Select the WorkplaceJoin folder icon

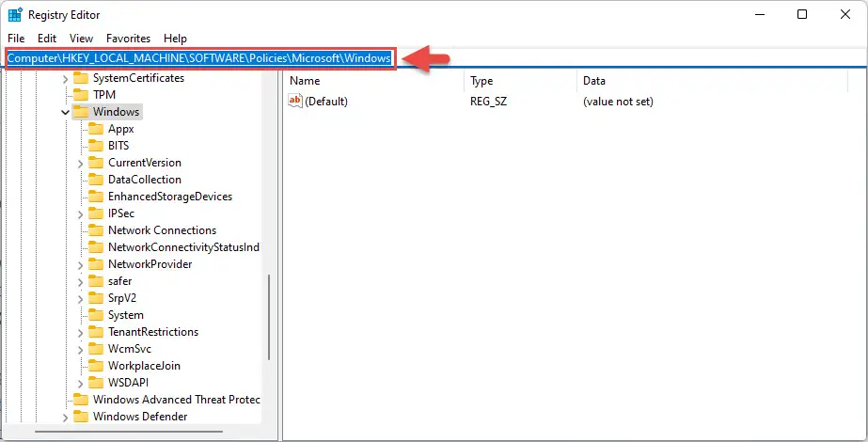tap(96, 365)
